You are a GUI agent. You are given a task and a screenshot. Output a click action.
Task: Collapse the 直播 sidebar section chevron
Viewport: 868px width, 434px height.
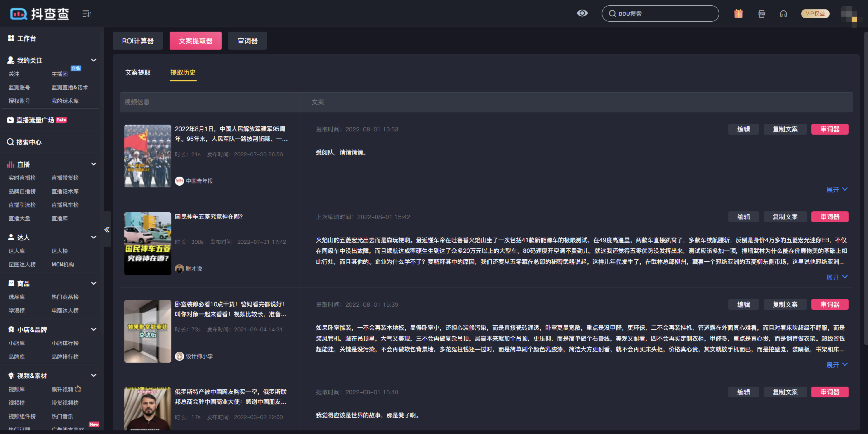[94, 164]
